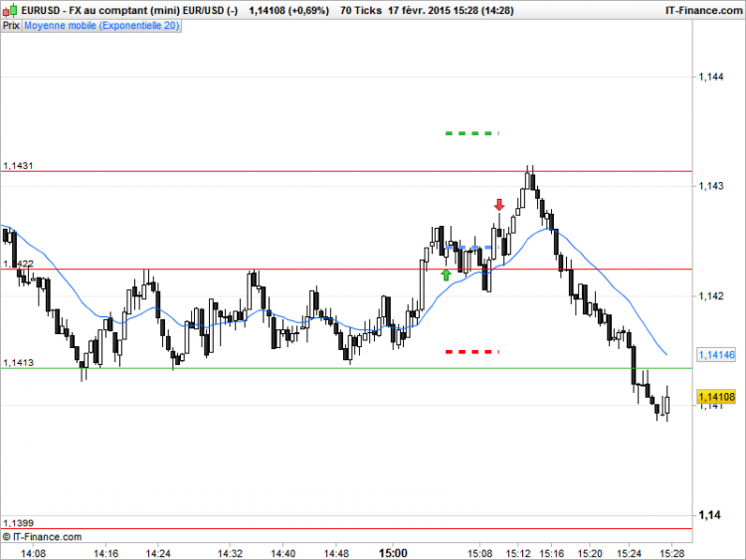Click the 15:00 time axis label
The height and width of the screenshot is (560, 746).
click(x=393, y=553)
